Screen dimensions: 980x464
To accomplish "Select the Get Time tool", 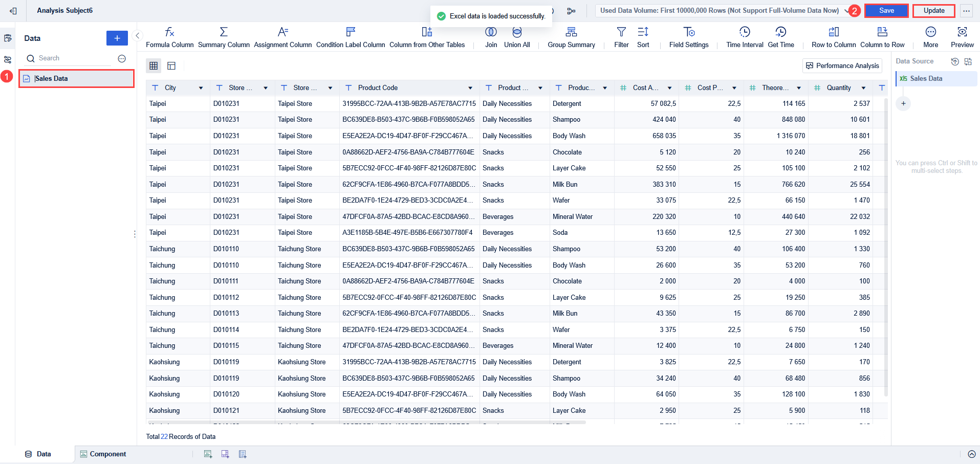I will [x=781, y=38].
